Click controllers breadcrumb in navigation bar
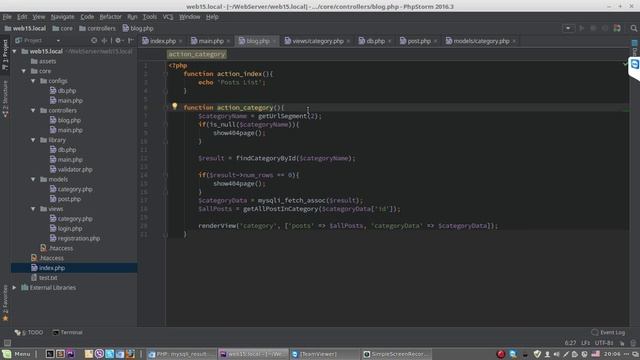 [x=98, y=28]
